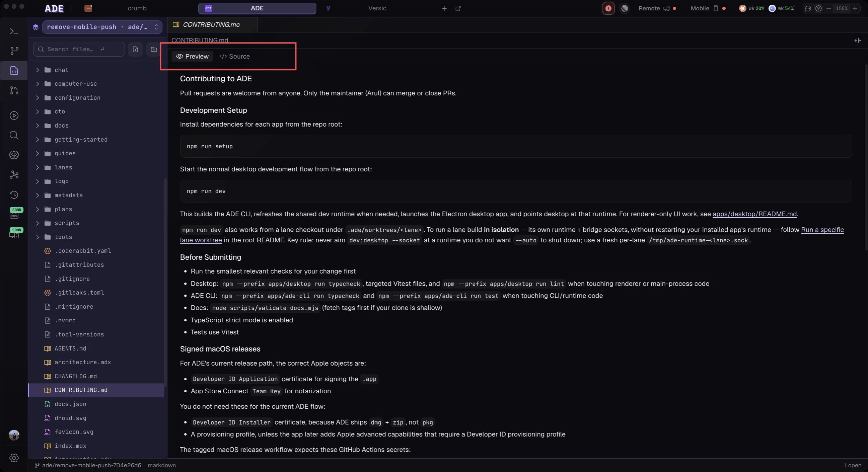The width and height of the screenshot is (868, 472).
Task: Click the devices icon with SOON badge
Action: point(14,233)
